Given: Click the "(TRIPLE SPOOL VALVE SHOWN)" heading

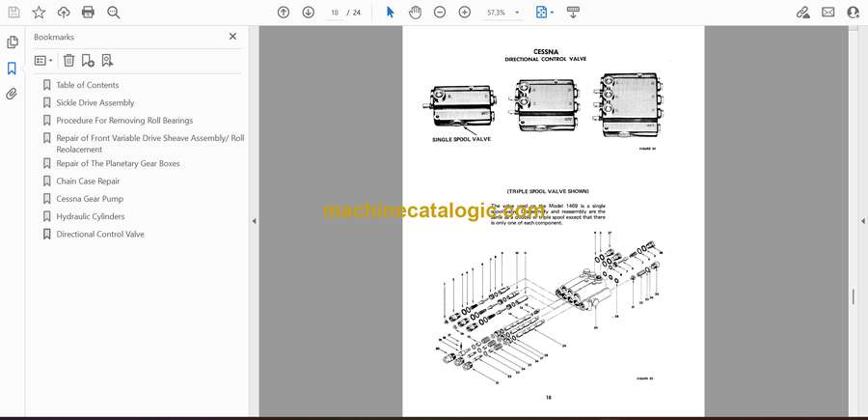Looking at the screenshot, I should click(x=548, y=191).
